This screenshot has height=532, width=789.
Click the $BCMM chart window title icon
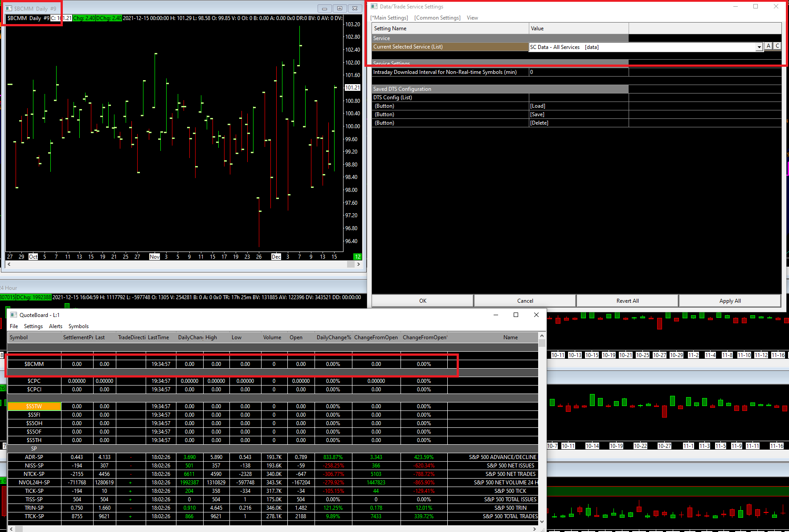click(9, 8)
